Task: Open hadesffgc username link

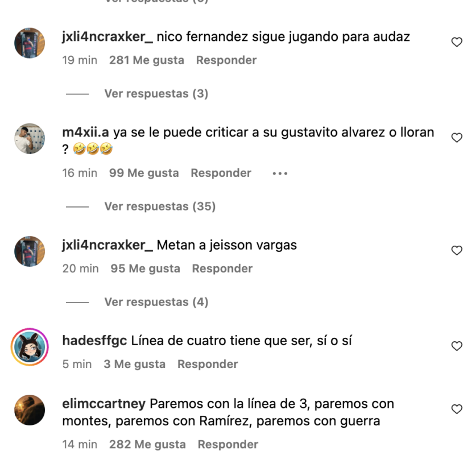Action: (94, 341)
